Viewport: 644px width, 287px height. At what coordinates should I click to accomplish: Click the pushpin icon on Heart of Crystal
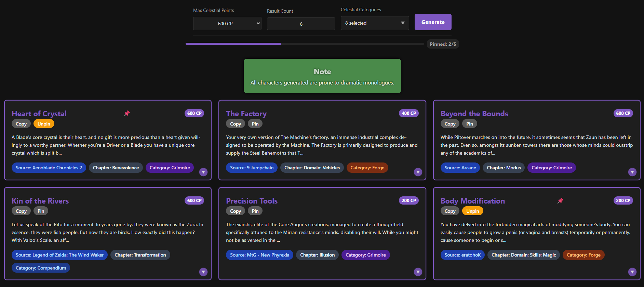coord(127,113)
